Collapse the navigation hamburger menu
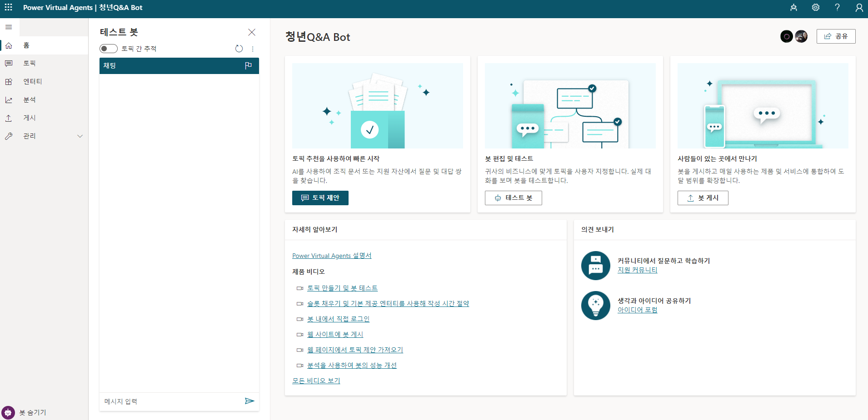 pyautogui.click(x=9, y=27)
